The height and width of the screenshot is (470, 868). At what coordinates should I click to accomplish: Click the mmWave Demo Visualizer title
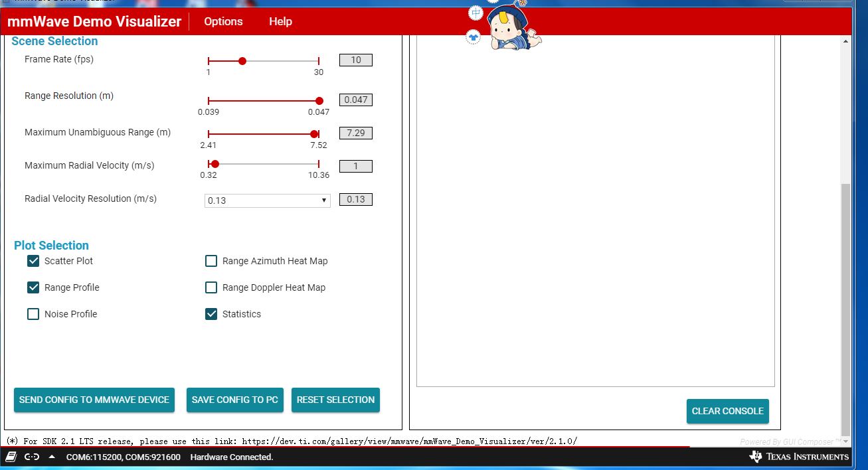[x=94, y=21]
